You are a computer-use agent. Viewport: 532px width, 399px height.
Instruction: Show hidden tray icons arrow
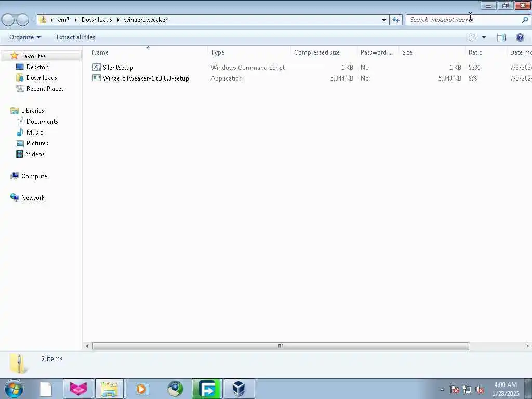442,389
